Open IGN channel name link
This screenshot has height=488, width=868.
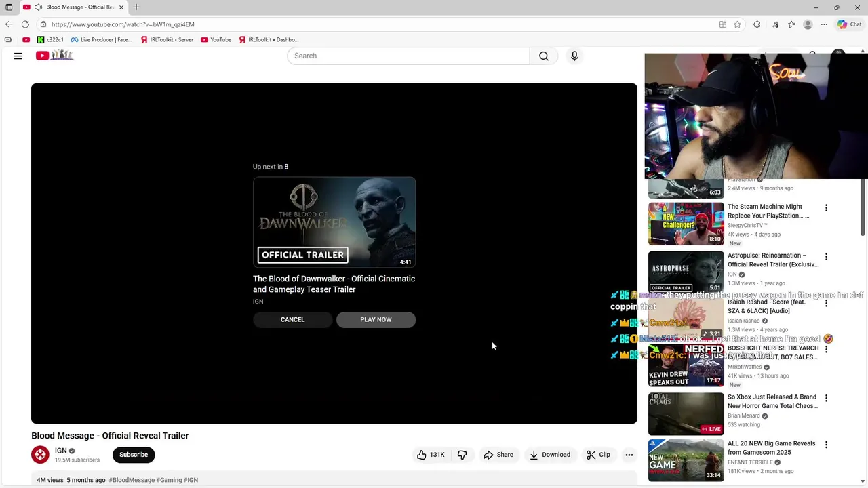61,451
